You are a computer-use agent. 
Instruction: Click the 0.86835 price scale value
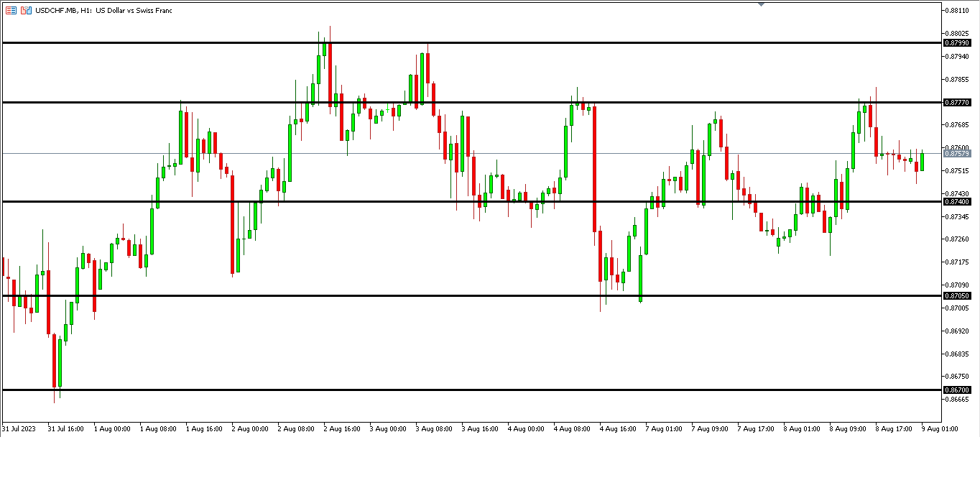point(958,354)
